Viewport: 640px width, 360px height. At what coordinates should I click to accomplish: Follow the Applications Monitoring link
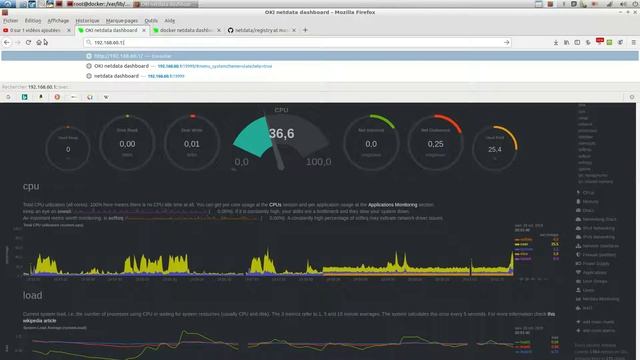point(393,205)
